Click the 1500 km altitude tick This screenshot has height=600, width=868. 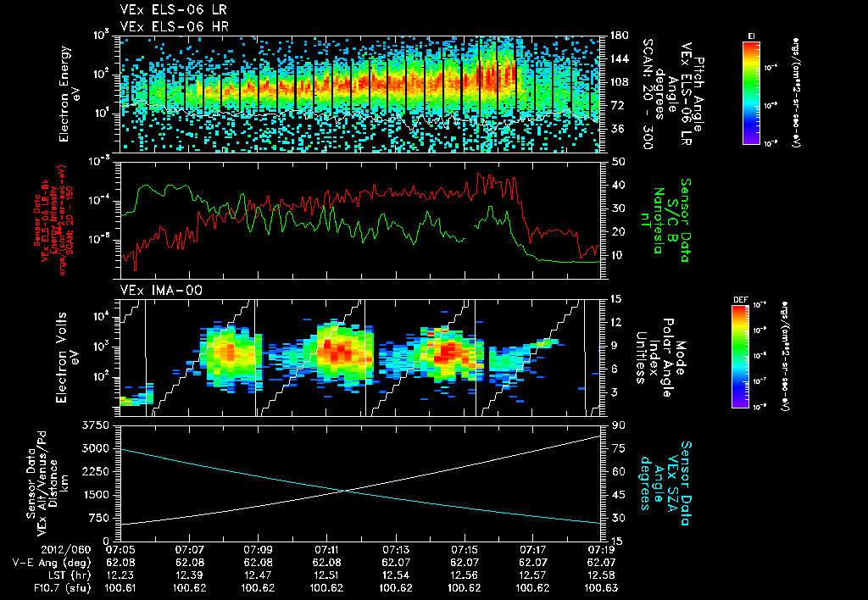pyautogui.click(x=95, y=495)
